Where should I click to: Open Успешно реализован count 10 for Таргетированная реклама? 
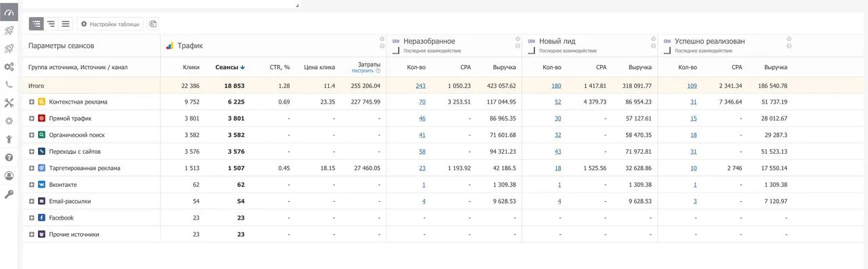pos(694,168)
